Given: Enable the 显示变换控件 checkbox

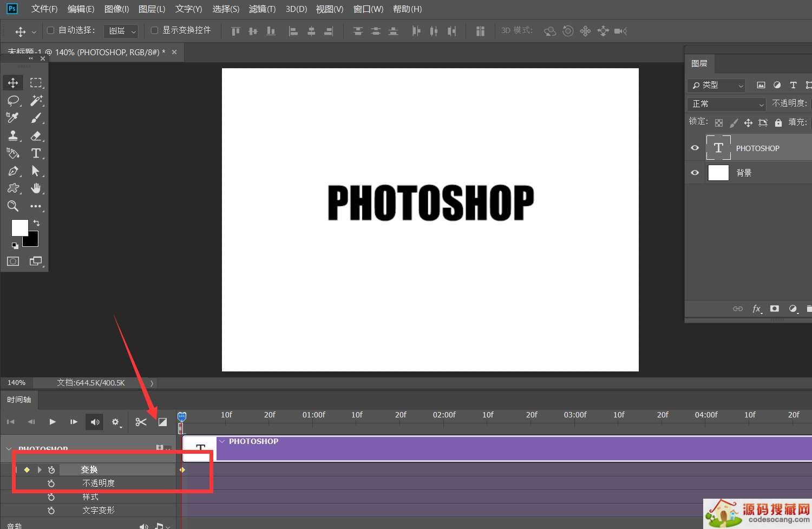Looking at the screenshot, I should point(154,30).
